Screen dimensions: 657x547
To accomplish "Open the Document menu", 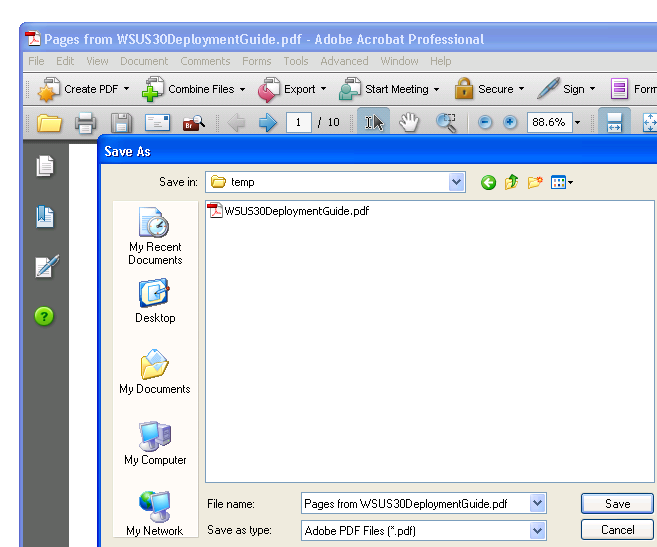I will point(144,61).
